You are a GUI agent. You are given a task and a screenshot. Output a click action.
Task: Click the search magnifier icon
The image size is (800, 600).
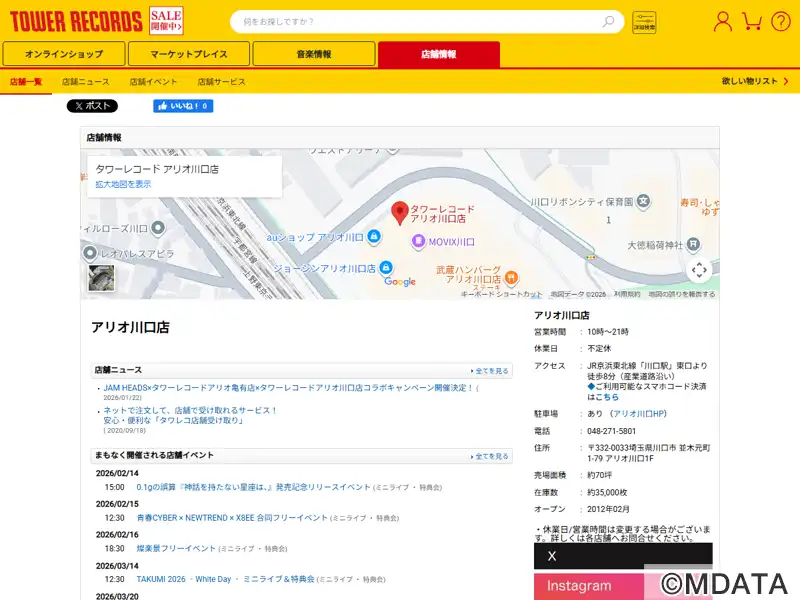608,21
